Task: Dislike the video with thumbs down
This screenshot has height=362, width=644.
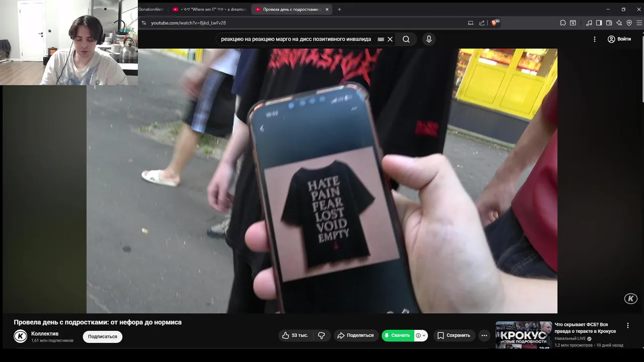Action: pos(321,335)
